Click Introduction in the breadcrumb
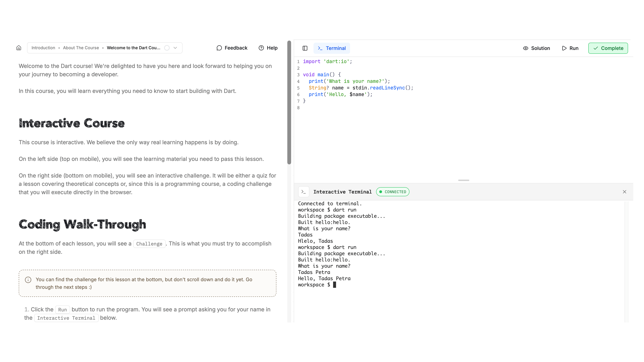The image size is (644, 362). click(43, 48)
